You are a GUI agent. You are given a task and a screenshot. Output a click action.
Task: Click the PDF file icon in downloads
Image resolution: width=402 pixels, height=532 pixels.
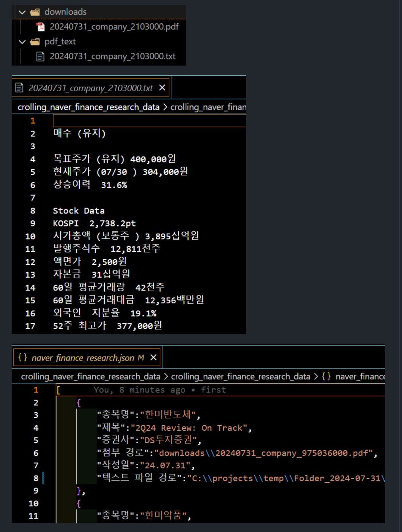coord(40,27)
